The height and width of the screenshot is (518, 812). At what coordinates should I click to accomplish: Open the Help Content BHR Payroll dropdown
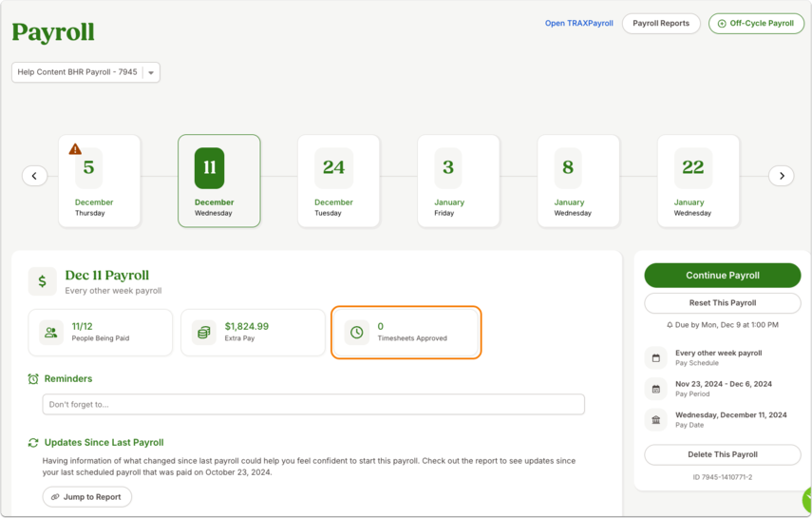(86, 72)
